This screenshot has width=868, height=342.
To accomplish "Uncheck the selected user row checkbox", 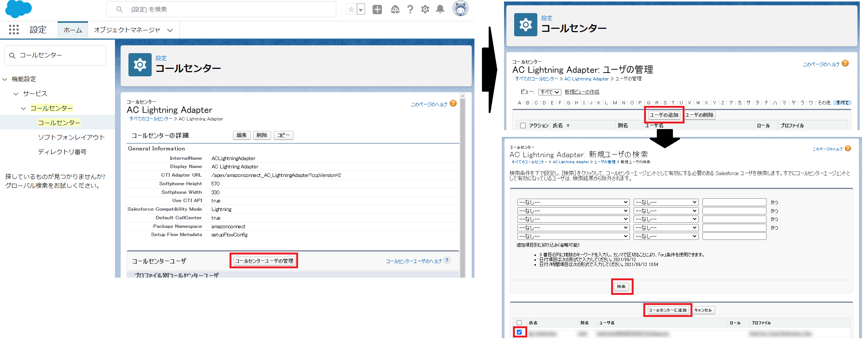I will [519, 332].
